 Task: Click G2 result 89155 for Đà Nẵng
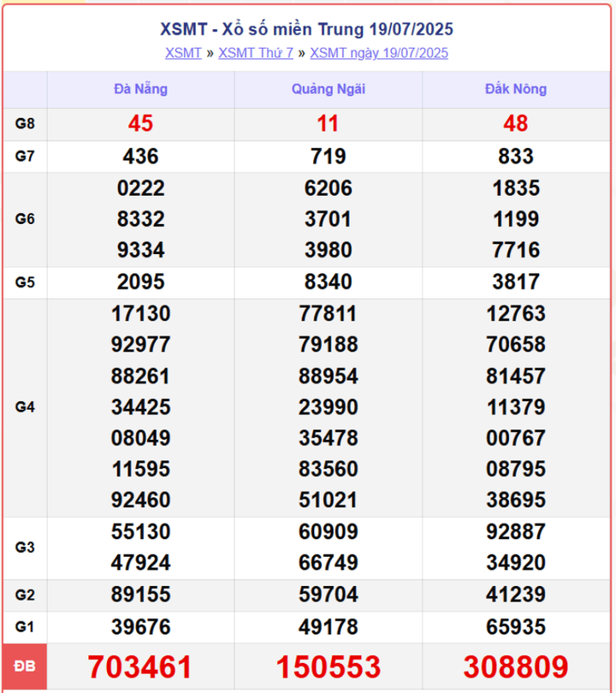[140, 595]
